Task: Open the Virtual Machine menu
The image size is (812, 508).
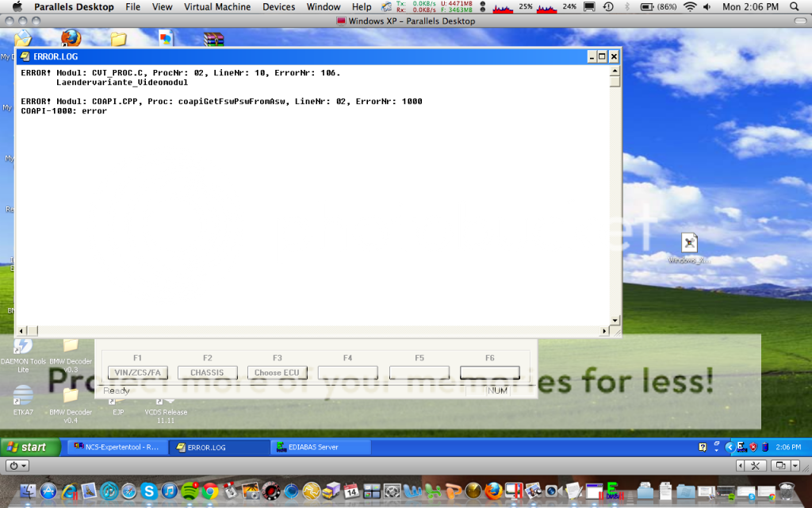Action: point(217,7)
